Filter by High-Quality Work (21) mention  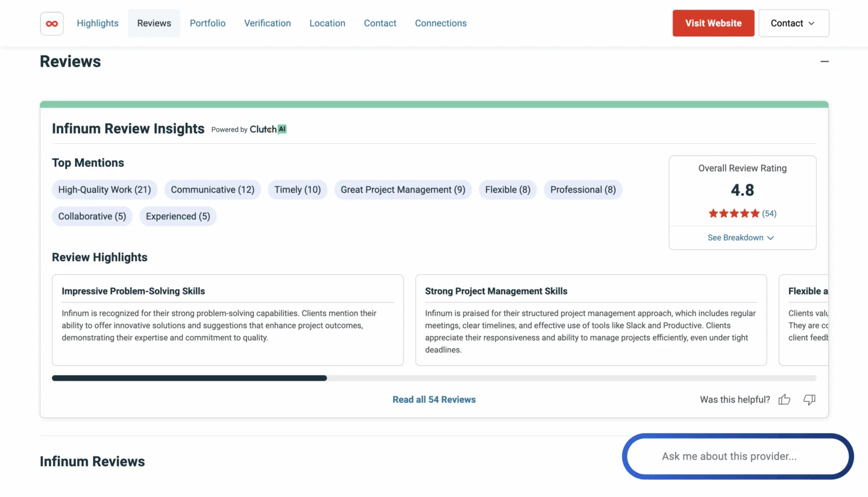(105, 190)
